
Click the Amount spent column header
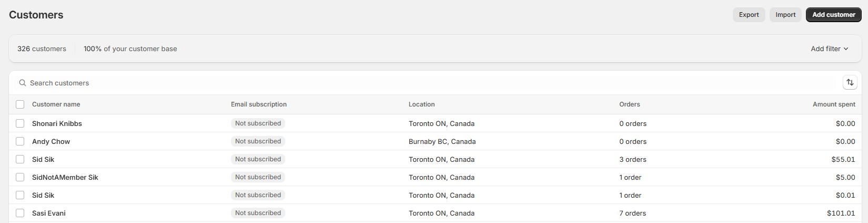click(833, 104)
